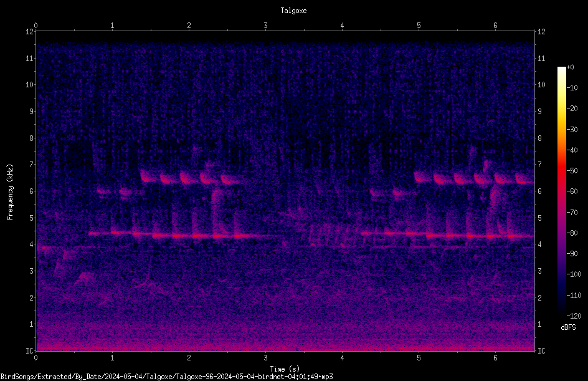The width and height of the screenshot is (588, 381).
Task: Click the 1 second mark on bottom axis
Action: click(x=112, y=358)
